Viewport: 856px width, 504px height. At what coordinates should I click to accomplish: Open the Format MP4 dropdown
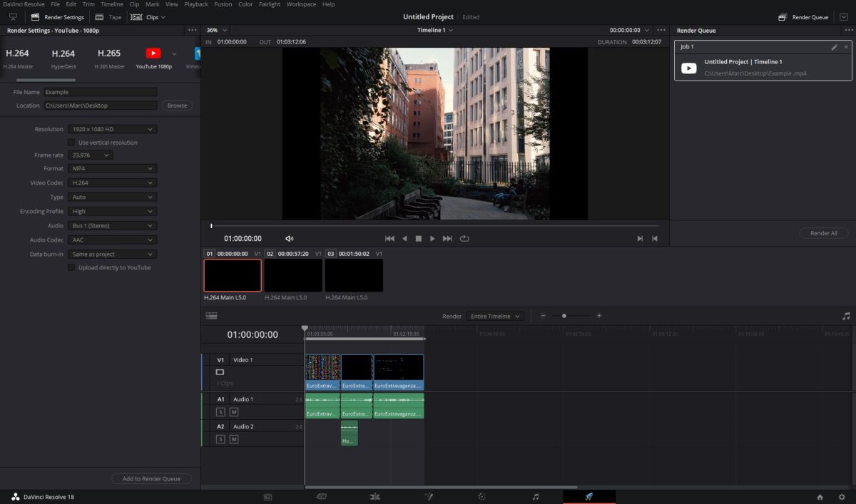[x=112, y=169]
